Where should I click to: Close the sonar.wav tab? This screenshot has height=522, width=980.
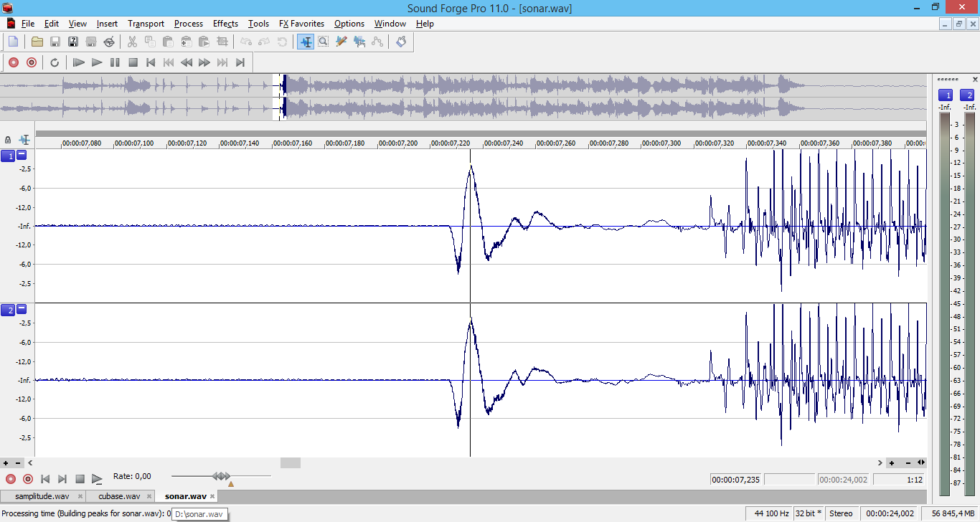pos(212,496)
